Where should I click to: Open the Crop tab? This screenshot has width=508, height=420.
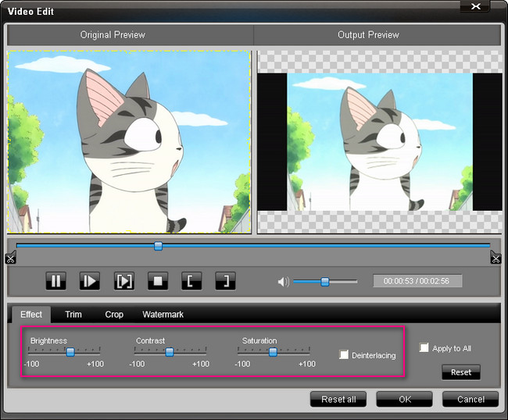coord(114,315)
